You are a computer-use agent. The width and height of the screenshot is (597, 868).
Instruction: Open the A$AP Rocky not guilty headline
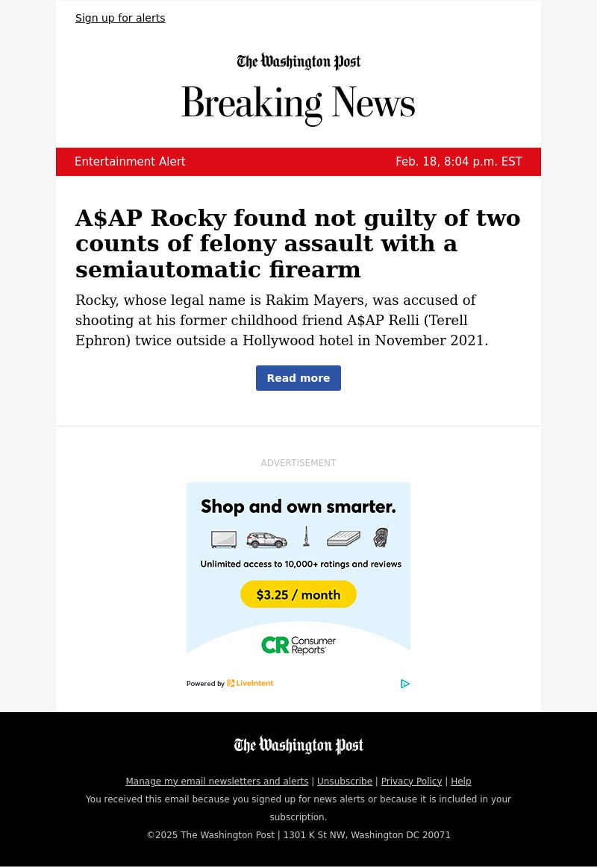coord(298,244)
